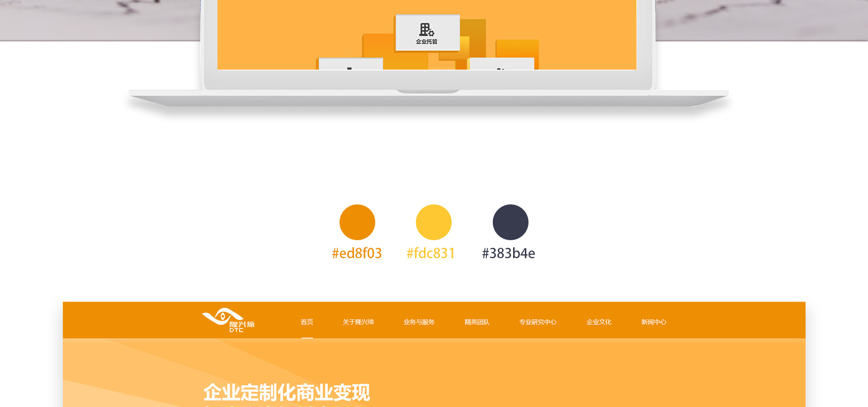
Task: Open the 专业研究中心 navigation item
Action: (538, 322)
